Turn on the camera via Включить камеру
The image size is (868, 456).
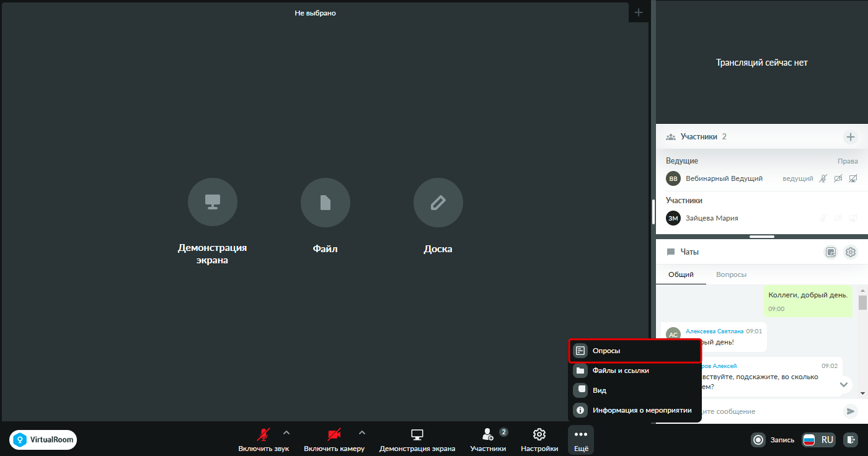coord(334,440)
